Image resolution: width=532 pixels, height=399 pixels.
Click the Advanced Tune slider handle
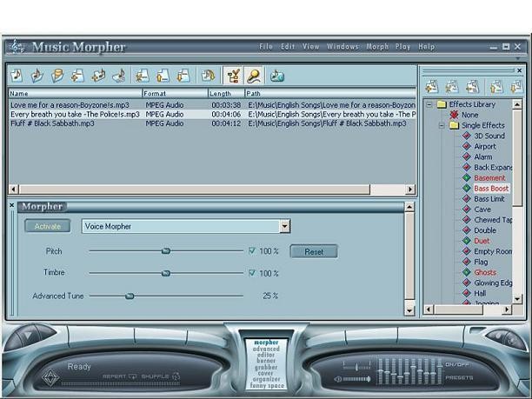pos(130,296)
